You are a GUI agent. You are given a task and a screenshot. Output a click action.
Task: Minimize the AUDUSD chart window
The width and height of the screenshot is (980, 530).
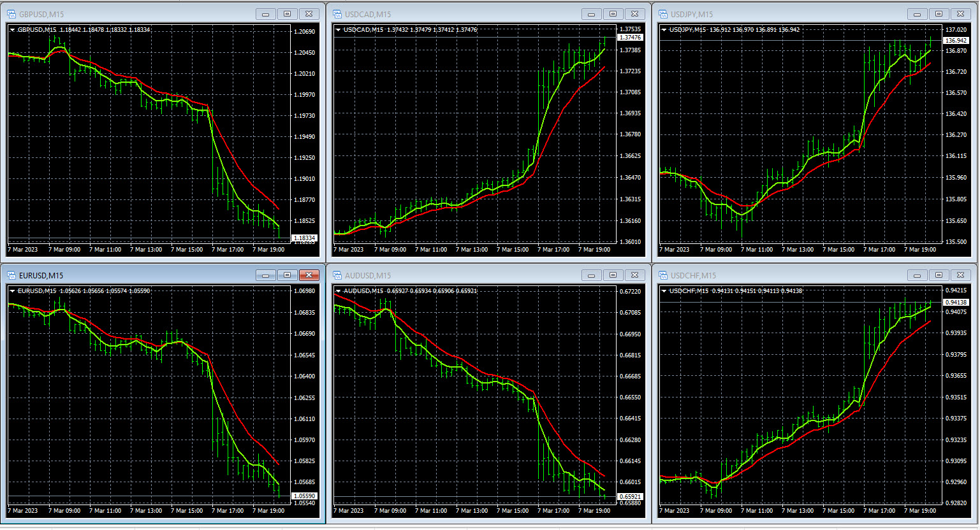[592, 275]
